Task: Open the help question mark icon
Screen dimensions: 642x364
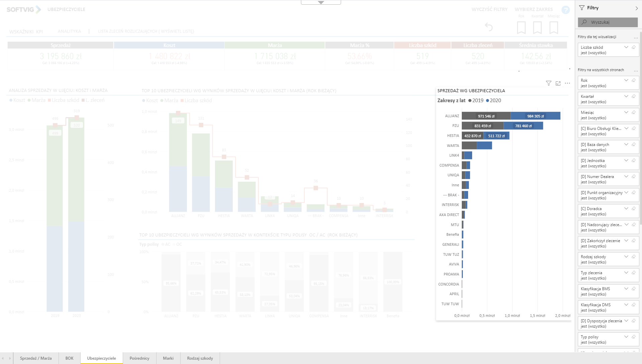Action: pyautogui.click(x=565, y=10)
